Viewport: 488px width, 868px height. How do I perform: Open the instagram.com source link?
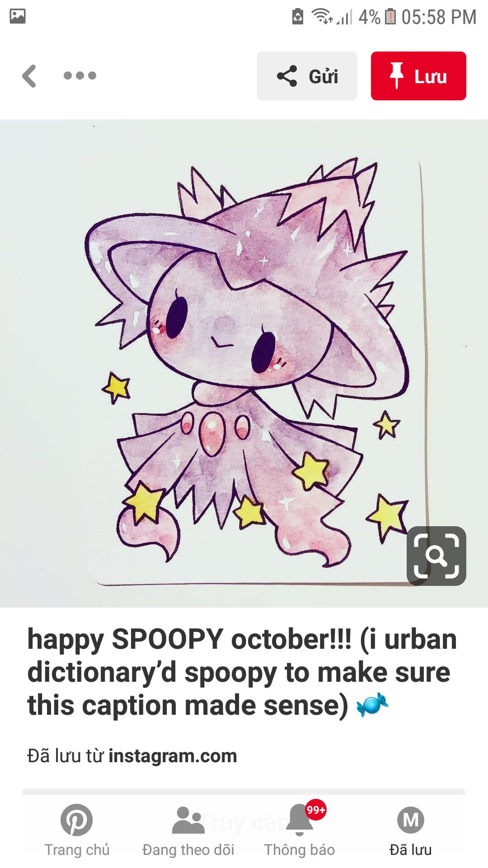173,756
